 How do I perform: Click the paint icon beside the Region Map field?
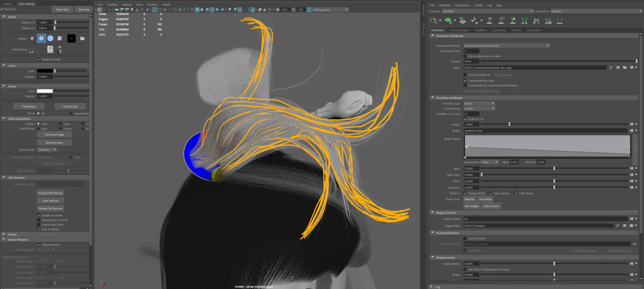(617, 226)
